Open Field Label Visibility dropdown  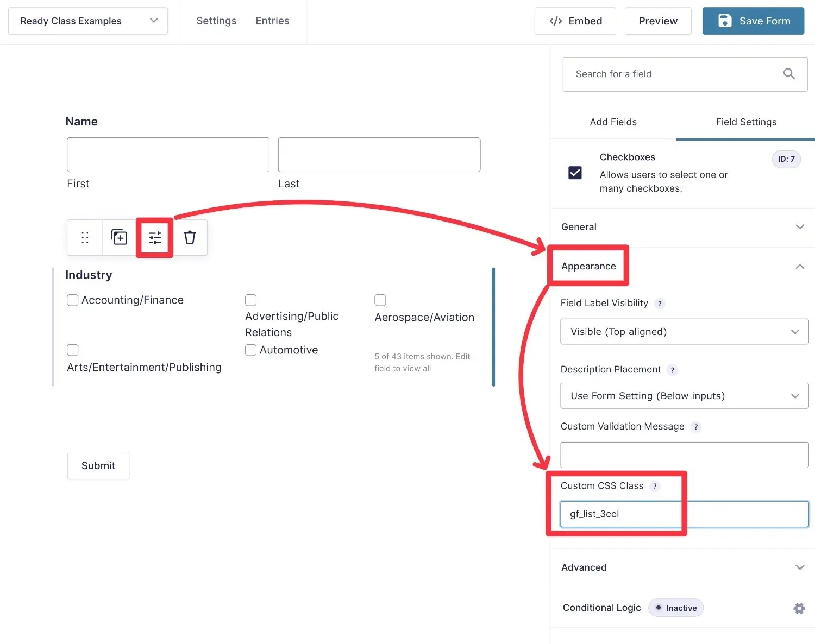coord(684,332)
